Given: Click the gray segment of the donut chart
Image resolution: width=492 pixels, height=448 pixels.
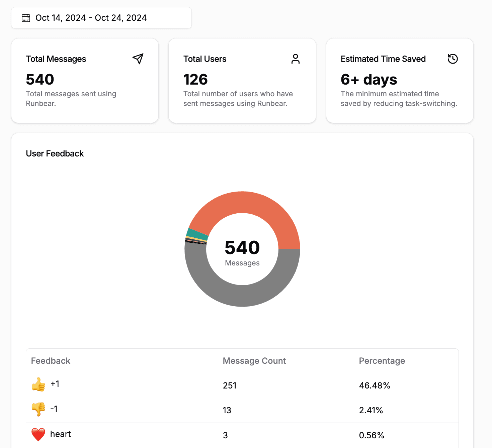Looking at the screenshot, I should tap(242, 298).
